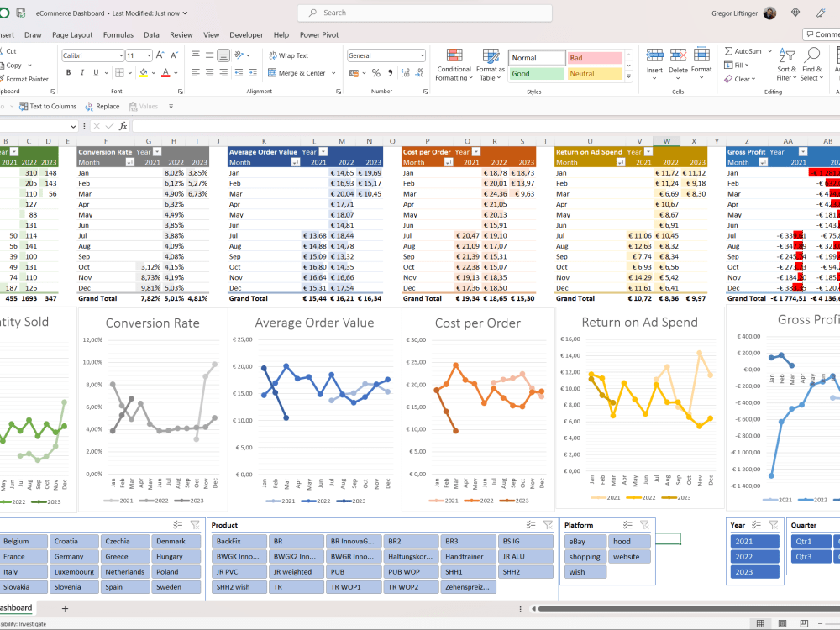840x630 pixels.
Task: Open Sort & Filter options
Action: click(x=786, y=63)
